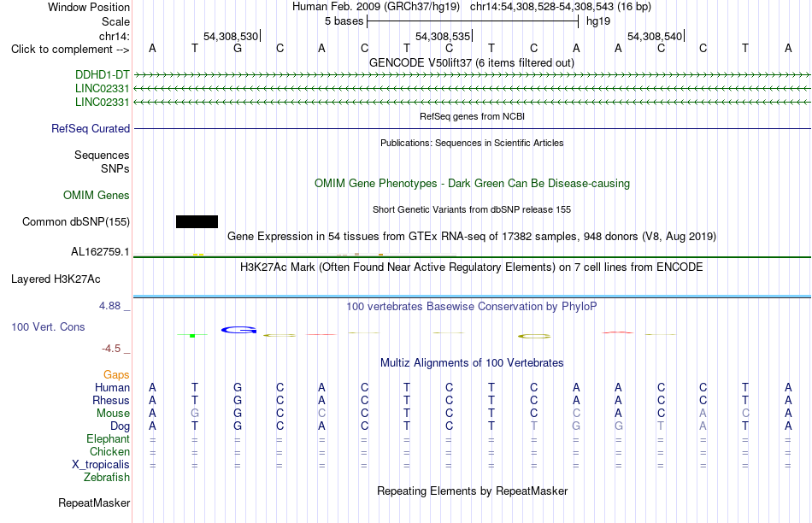Click the DDHD1-DT gene label
Image resolution: width=812 pixels, height=523 pixels.
click(x=102, y=75)
